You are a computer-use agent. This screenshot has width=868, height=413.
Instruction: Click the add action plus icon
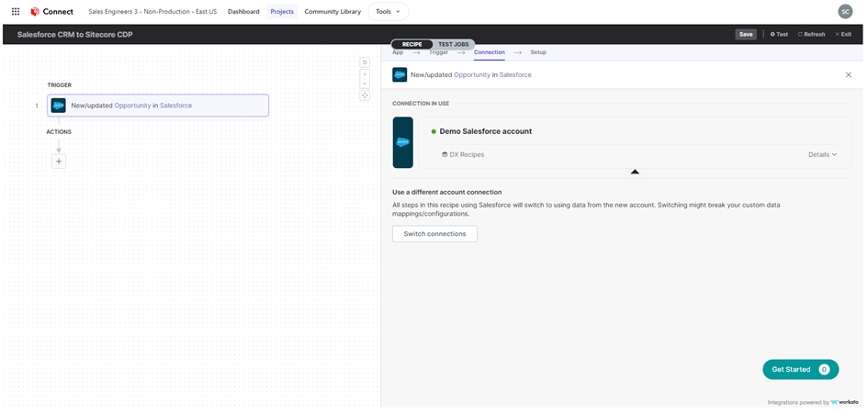pyautogui.click(x=59, y=162)
